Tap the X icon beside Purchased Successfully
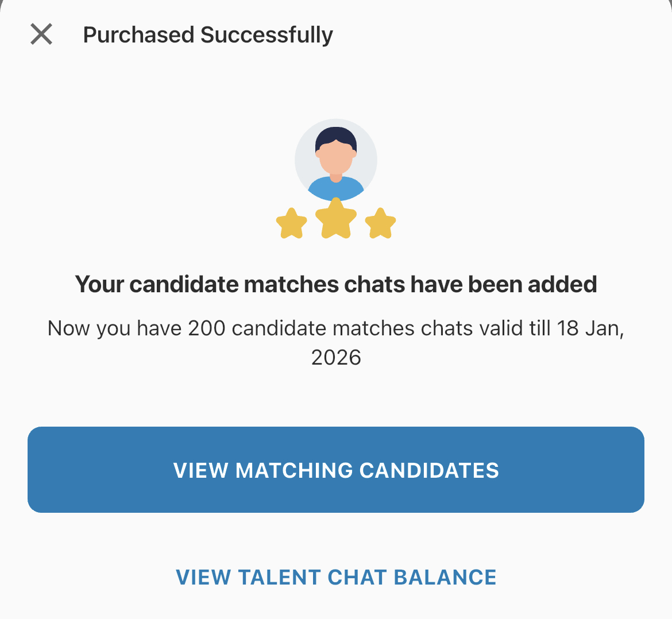 [41, 34]
